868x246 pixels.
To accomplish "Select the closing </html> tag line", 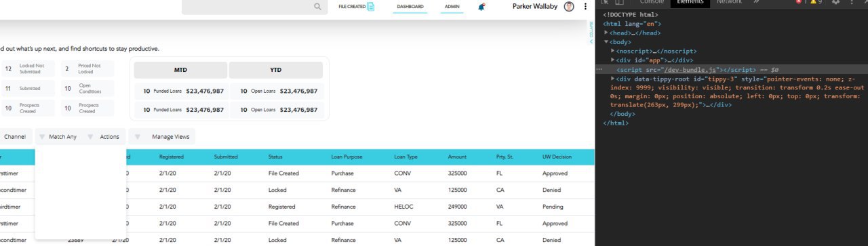I will pyautogui.click(x=616, y=123).
